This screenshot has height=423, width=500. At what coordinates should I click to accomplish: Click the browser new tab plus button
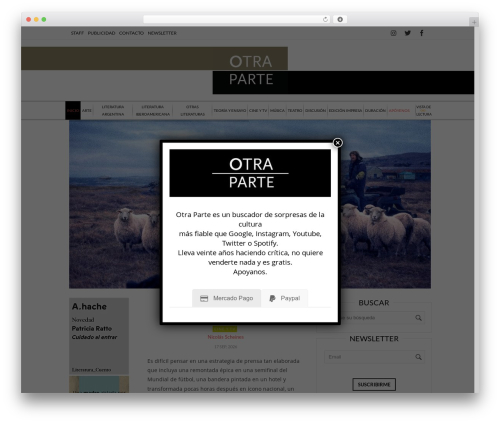coord(474,22)
